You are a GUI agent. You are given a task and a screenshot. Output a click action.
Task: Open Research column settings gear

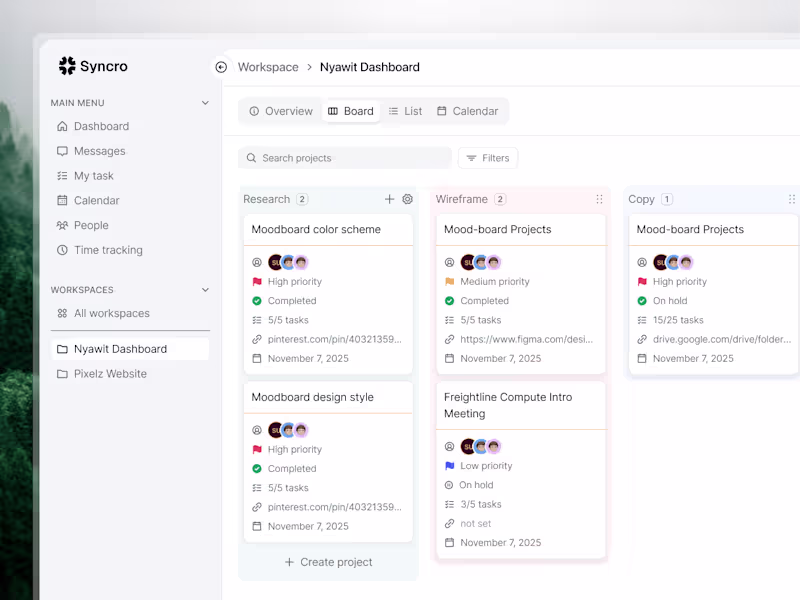point(407,199)
